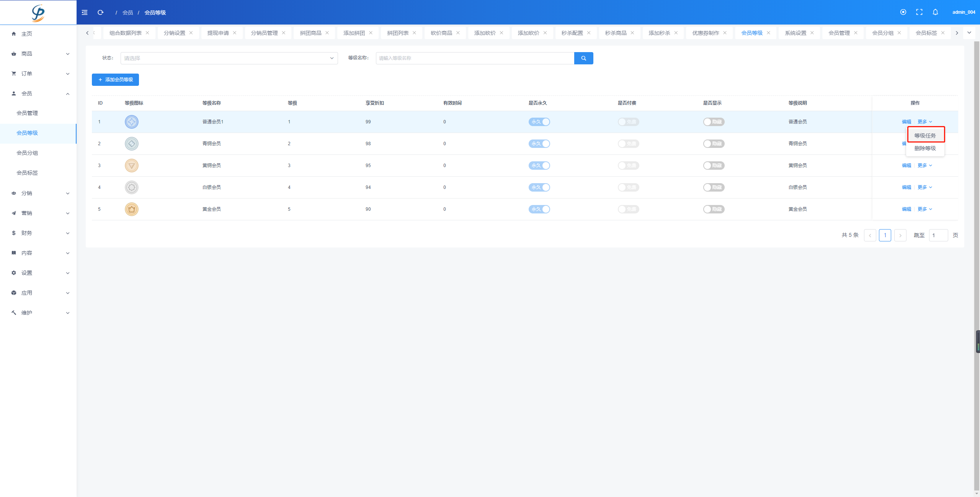
Task: Collapse the 会员 sidebar menu
Action: (38, 93)
